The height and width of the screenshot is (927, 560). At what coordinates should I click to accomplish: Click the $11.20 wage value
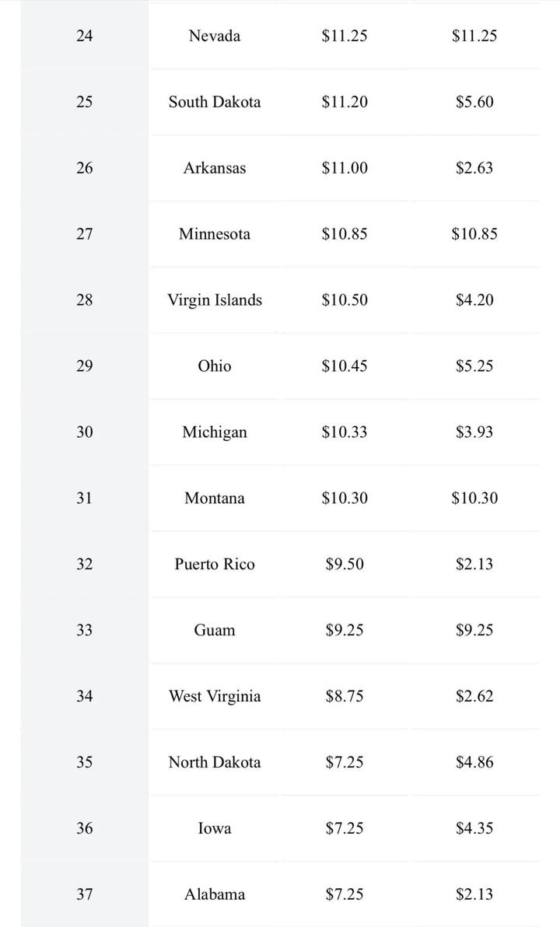click(345, 102)
